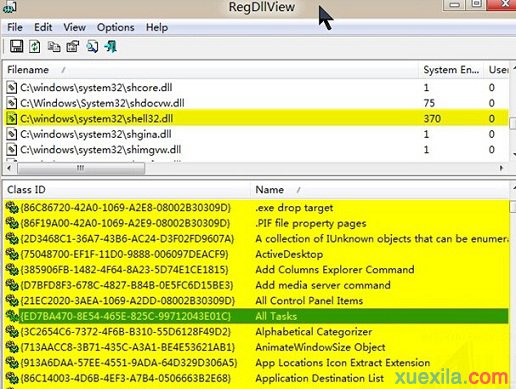Screen dimensions: 516x389
Task: Sort by the Class ID column header
Action: (x=126, y=190)
